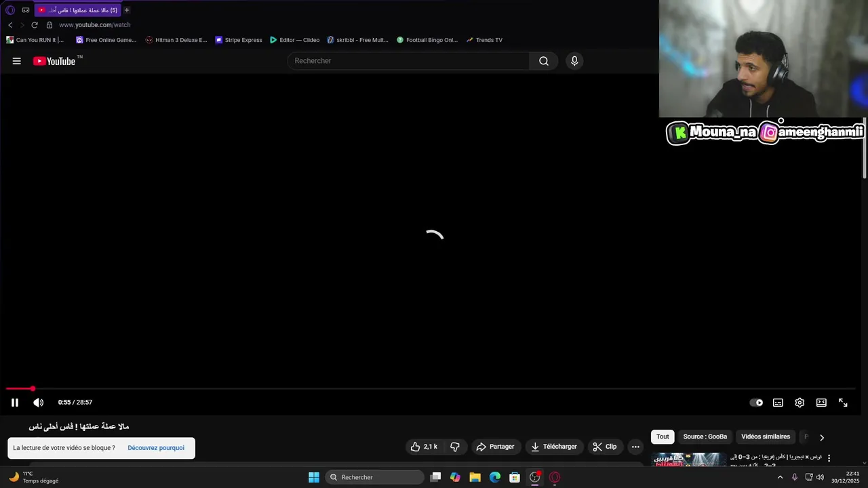Open the player settings gear
The height and width of the screenshot is (488, 868).
(800, 403)
